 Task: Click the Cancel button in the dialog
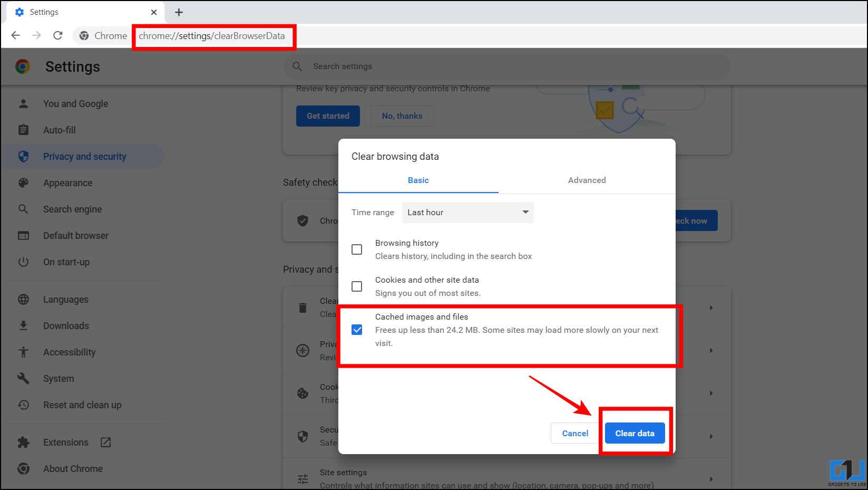575,433
